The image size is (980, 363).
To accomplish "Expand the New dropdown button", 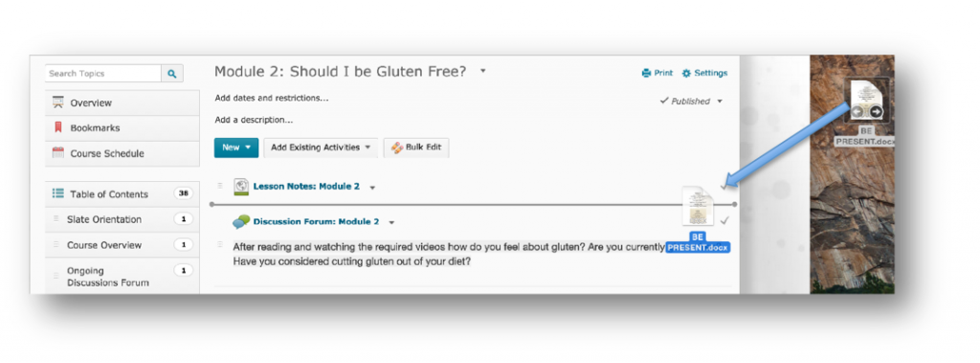I will [x=235, y=147].
